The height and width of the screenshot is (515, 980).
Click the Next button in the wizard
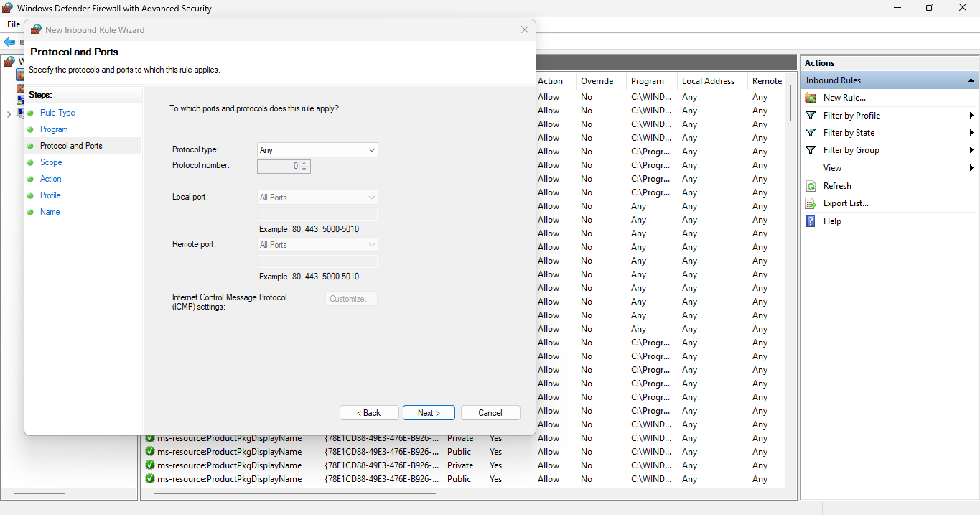coord(429,413)
